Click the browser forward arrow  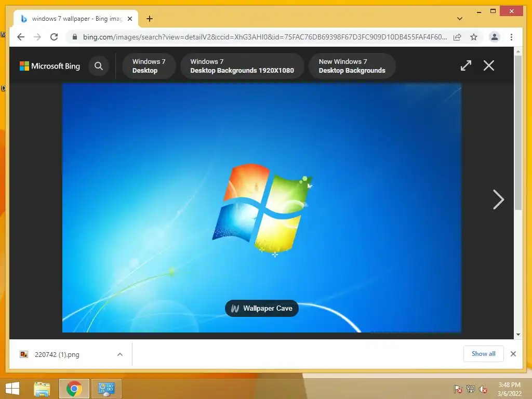(37, 37)
